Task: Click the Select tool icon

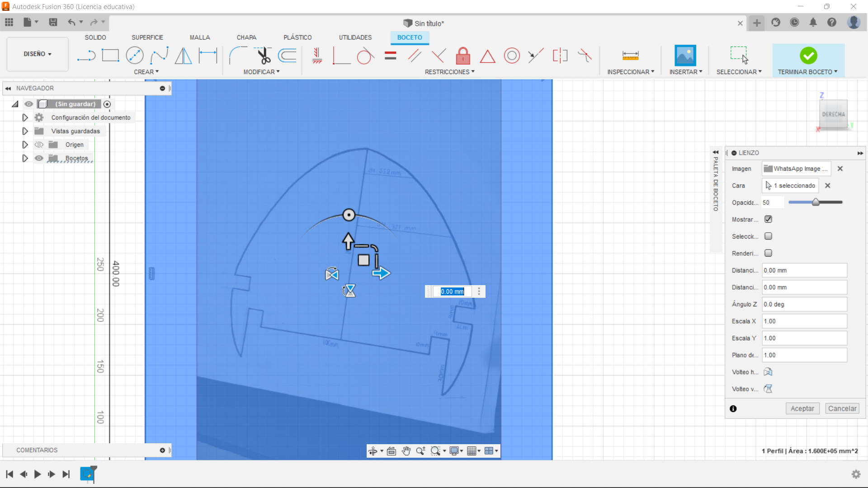Action: click(739, 55)
